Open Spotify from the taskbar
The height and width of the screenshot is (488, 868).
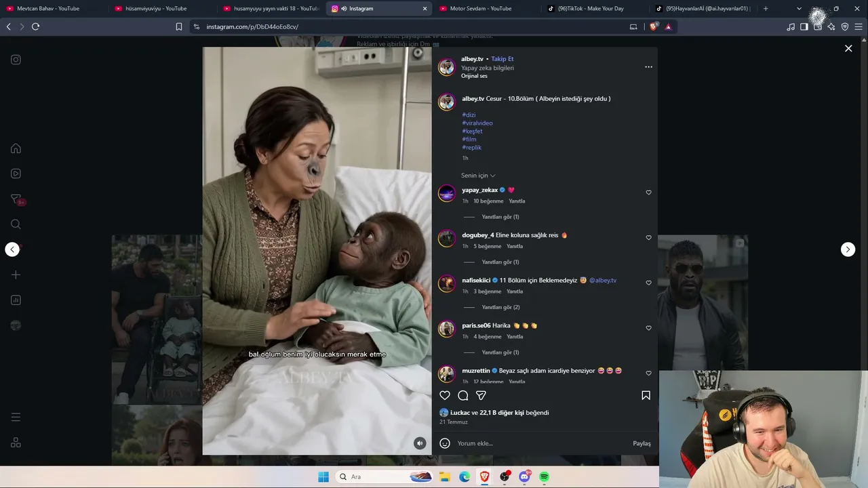544,476
